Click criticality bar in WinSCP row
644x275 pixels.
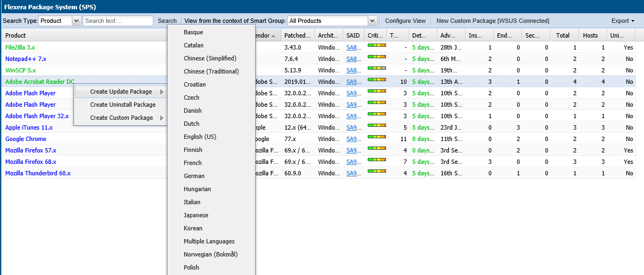tap(377, 68)
